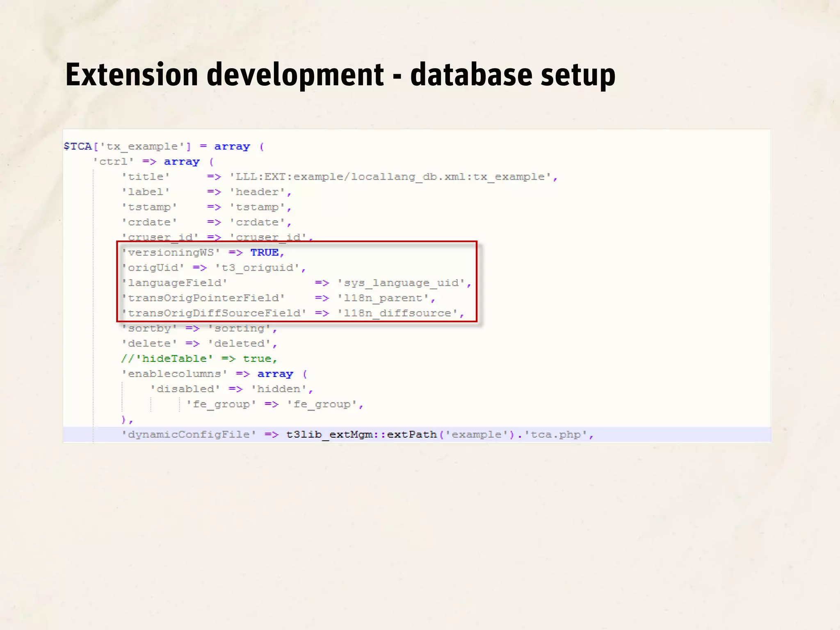Click the slide title 'Extension development - database setup'
840x630 pixels.
[x=340, y=75]
